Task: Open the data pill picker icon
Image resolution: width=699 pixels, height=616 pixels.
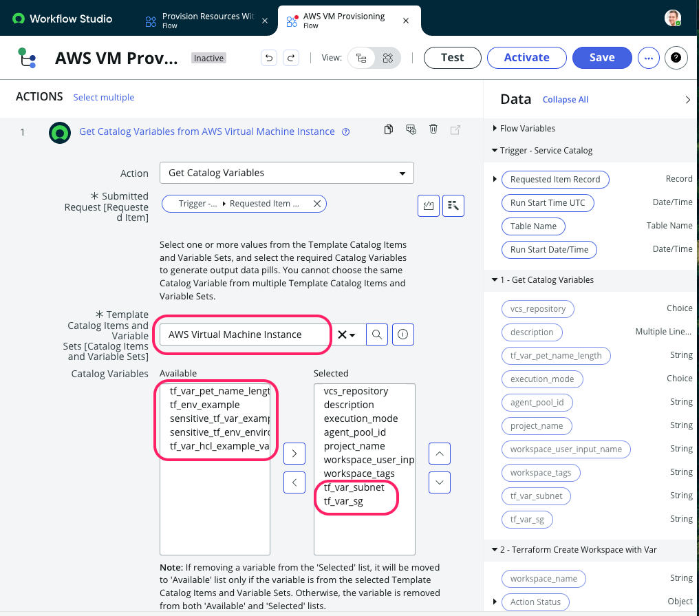Action: pyautogui.click(x=453, y=205)
